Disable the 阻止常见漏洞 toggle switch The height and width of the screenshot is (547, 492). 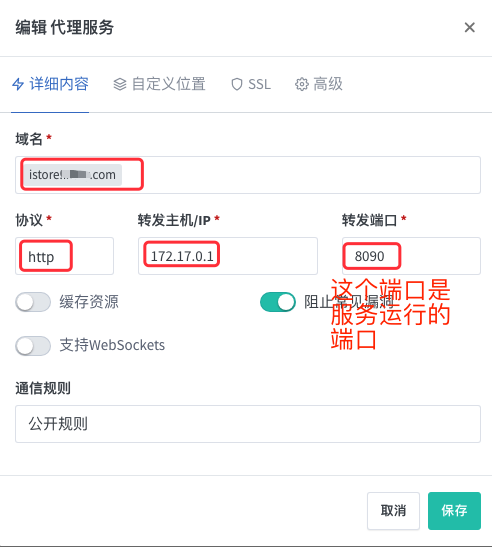pyautogui.click(x=278, y=302)
